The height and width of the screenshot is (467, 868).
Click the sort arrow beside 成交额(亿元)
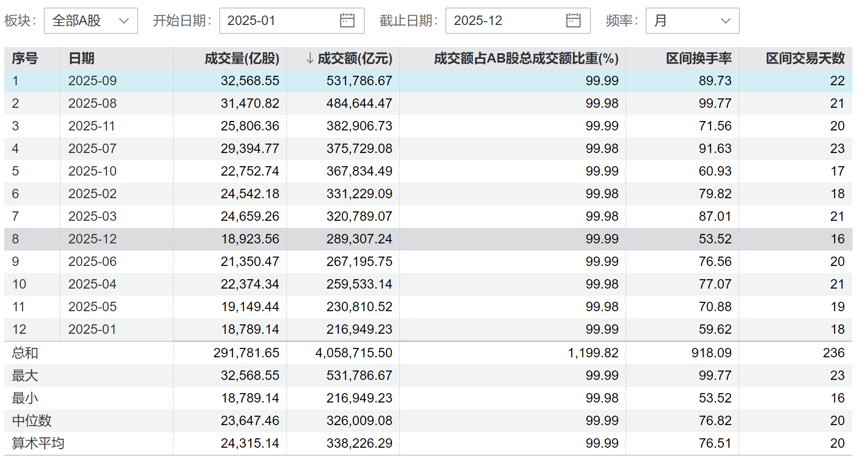(310, 58)
